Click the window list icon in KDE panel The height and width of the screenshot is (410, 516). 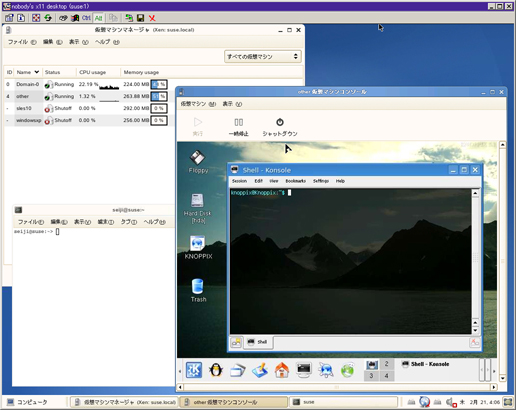[238, 370]
